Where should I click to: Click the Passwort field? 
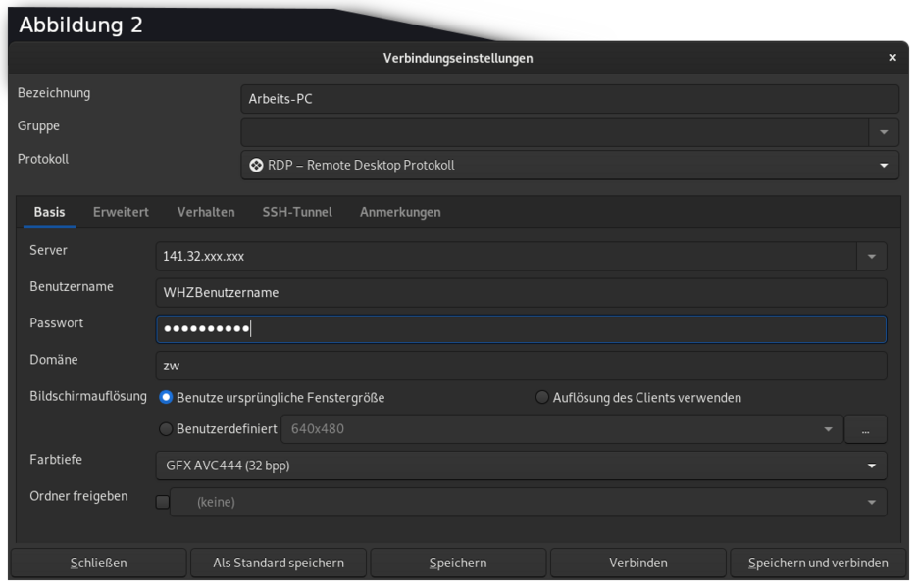pos(521,329)
